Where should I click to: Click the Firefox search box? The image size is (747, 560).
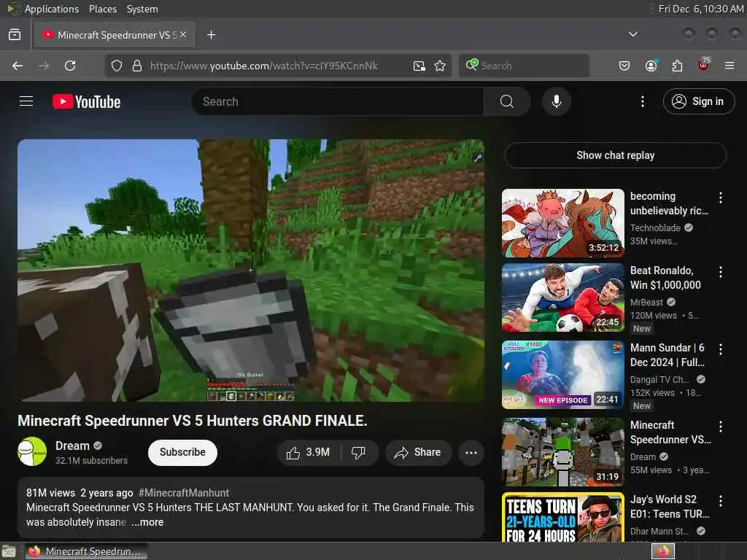[524, 66]
